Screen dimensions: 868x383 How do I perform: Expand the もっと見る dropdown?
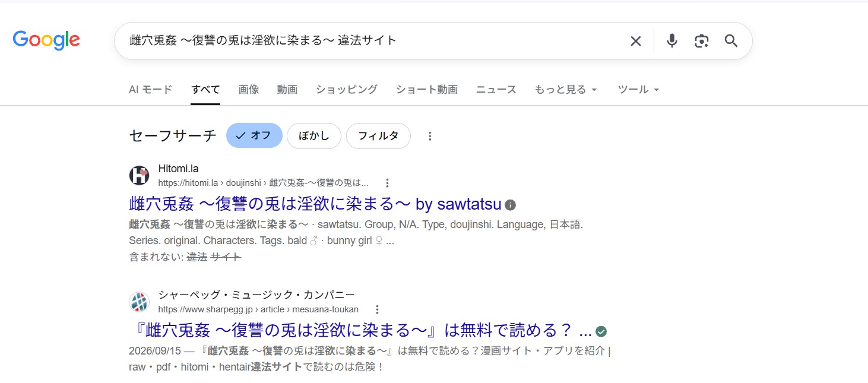566,90
